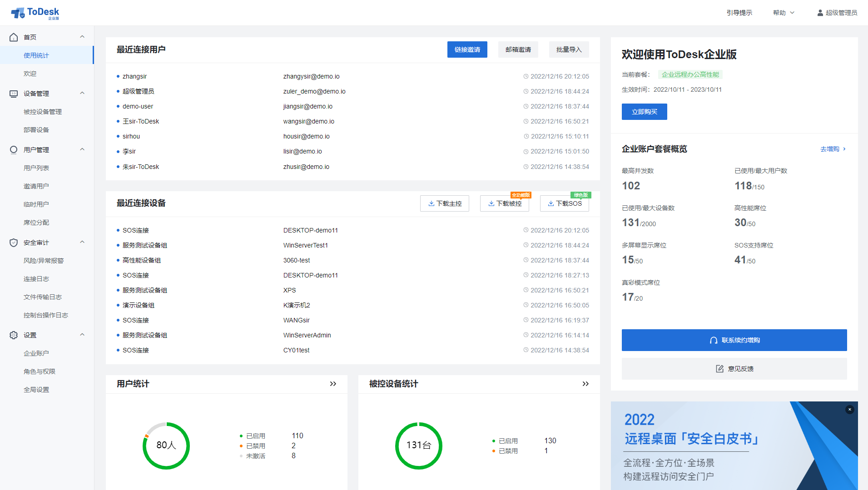Open the 2022 远程桌面安全白皮书 banner
Image resolution: width=868 pixels, height=490 pixels.
tap(734, 445)
